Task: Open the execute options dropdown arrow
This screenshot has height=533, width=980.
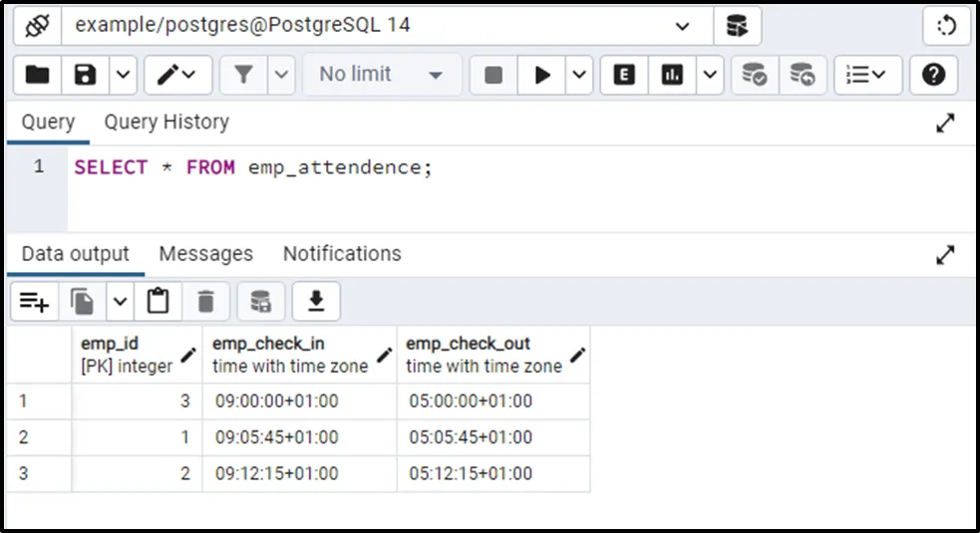Action: (x=581, y=75)
